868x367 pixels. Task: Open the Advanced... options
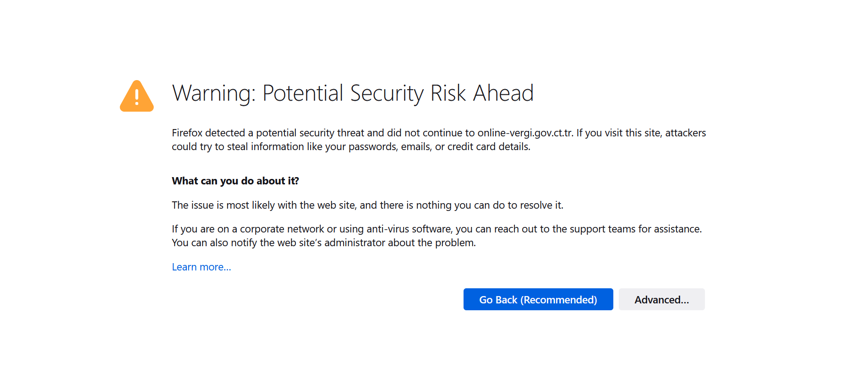[x=661, y=300]
